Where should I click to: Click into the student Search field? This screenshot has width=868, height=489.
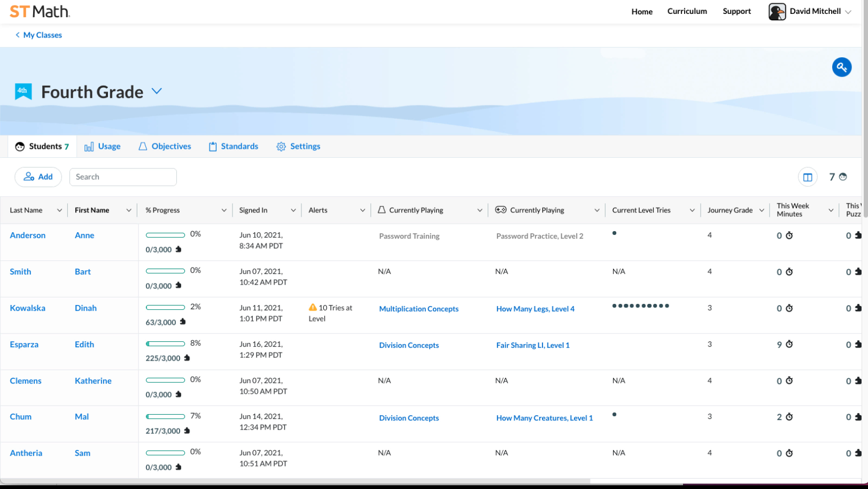123,177
